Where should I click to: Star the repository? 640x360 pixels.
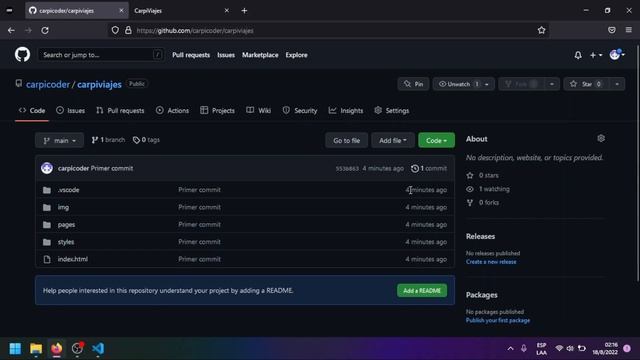586,84
